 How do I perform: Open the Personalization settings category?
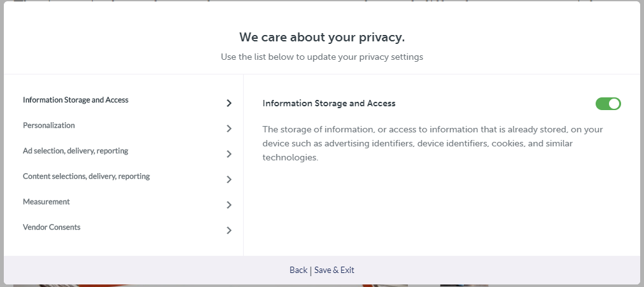(49, 125)
